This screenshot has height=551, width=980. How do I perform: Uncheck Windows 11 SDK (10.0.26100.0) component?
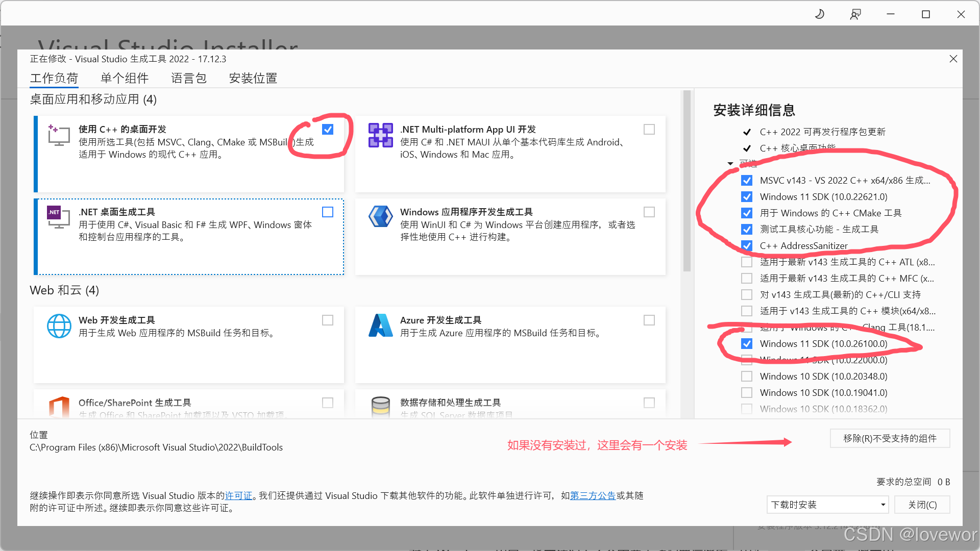pyautogui.click(x=747, y=344)
